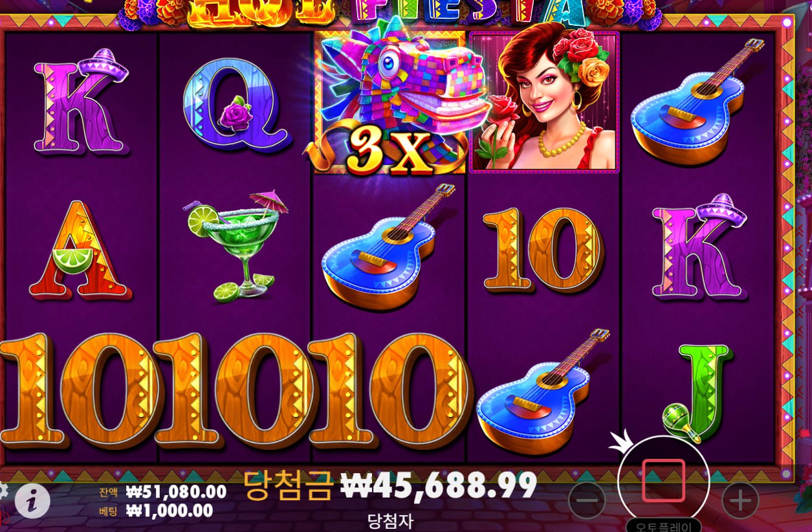Click the woman holding a rose symbol
Image resolution: width=812 pixels, height=532 pixels.
point(544,102)
